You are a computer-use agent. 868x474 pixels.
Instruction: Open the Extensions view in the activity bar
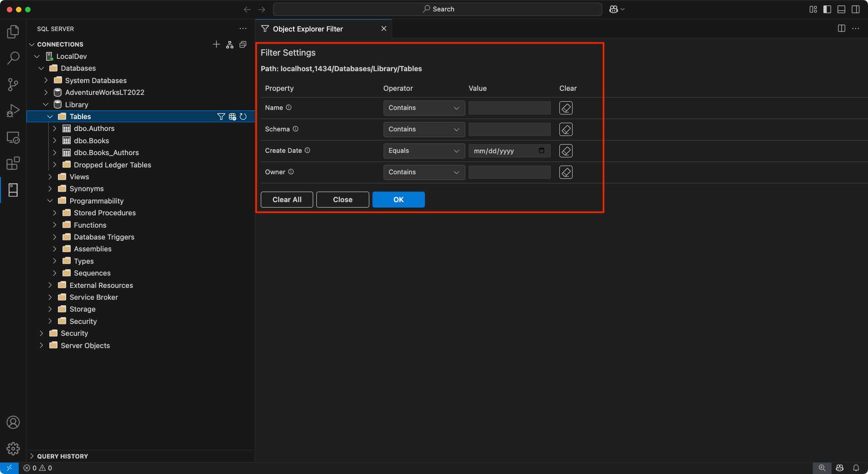coord(13,163)
